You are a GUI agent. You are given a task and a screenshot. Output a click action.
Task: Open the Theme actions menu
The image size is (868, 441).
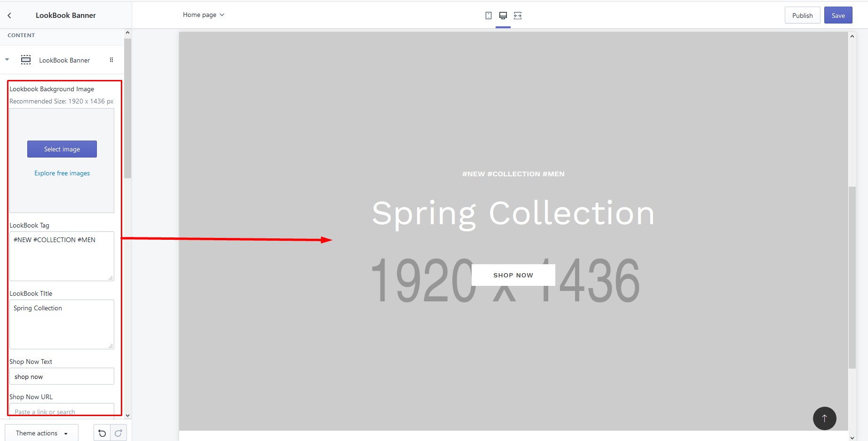click(41, 433)
